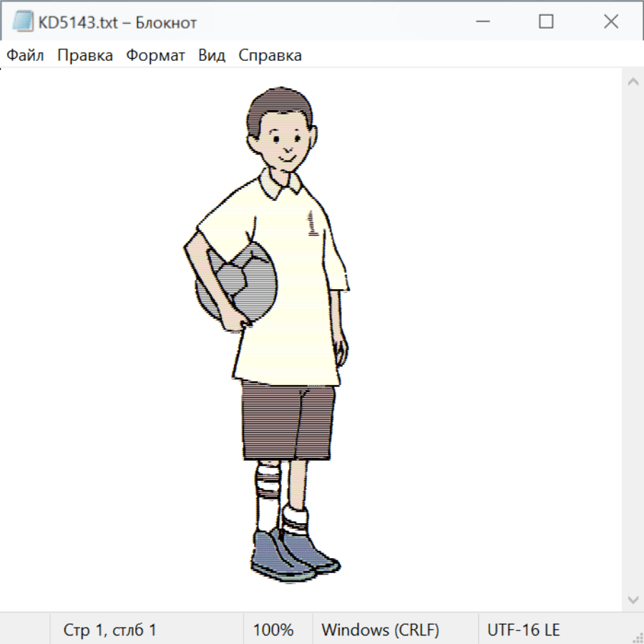Click on the boy's face
Screen dimensions: 644x644
pyautogui.click(x=284, y=142)
